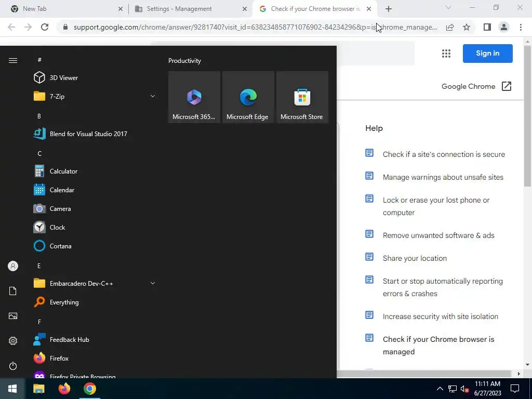Open the user account icon in Start sidebar
Image resolution: width=532 pixels, height=399 pixels.
[x=13, y=266]
